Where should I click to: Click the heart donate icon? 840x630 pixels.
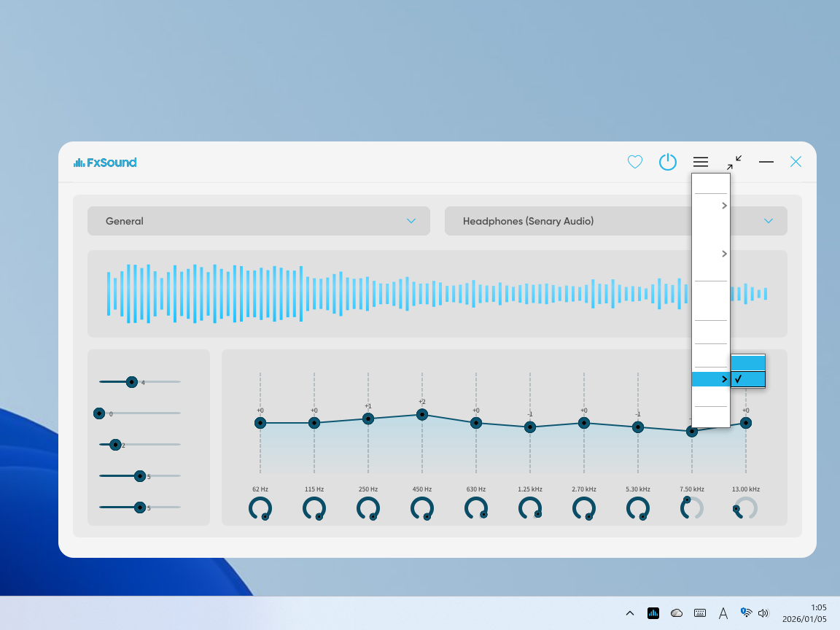click(635, 162)
